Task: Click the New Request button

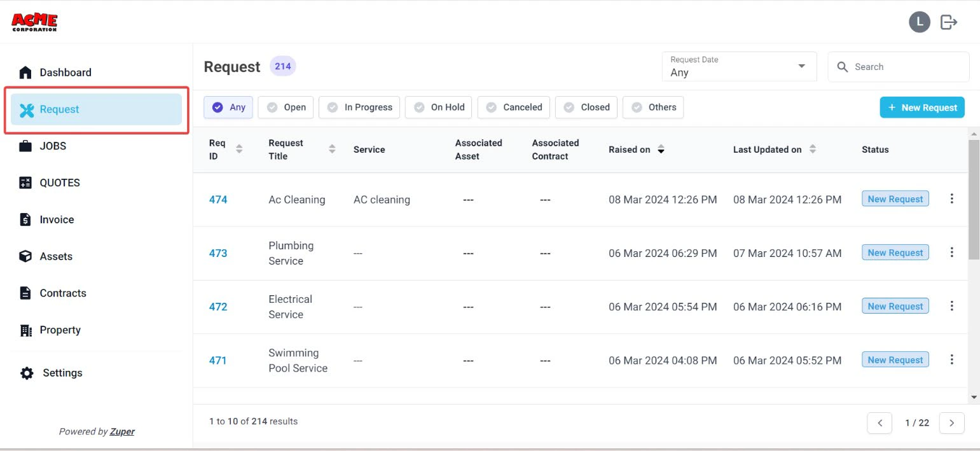Action: coord(922,108)
